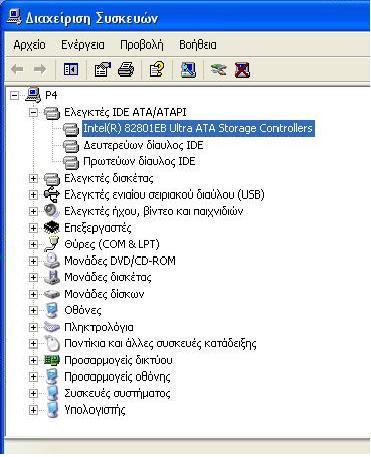Click the DVD/CD-ROM drives icon

(52, 261)
